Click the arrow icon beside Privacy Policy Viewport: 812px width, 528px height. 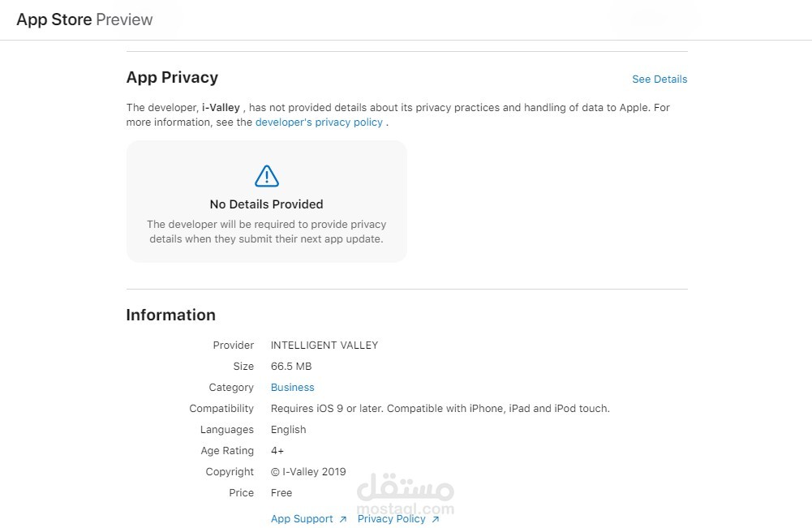coord(436,520)
